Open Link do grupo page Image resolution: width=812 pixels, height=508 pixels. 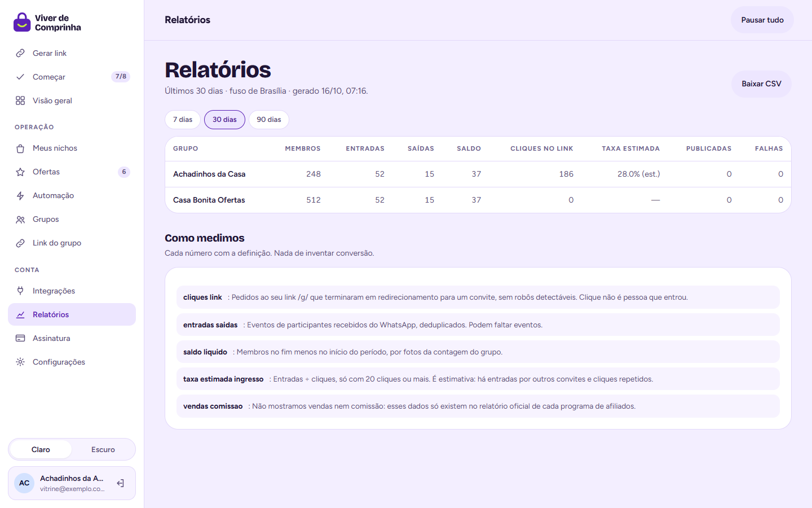click(x=72, y=243)
